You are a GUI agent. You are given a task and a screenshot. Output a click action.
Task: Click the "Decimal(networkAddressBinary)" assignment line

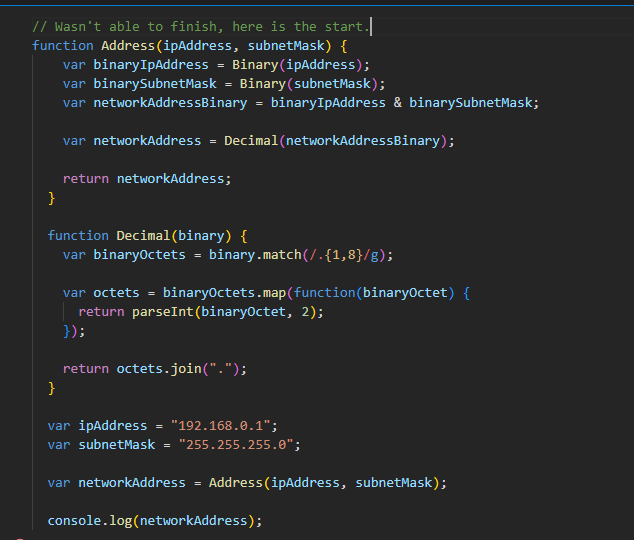coord(259,141)
